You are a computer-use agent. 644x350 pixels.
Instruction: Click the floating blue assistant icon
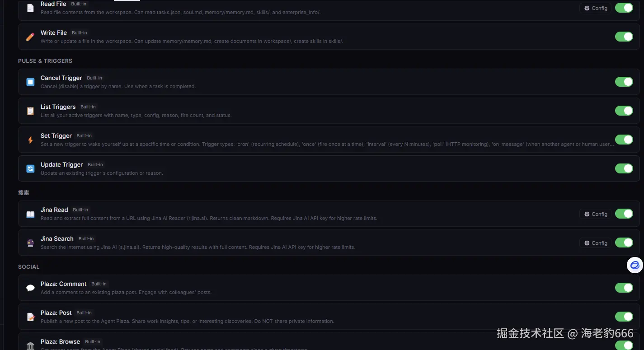(635, 265)
